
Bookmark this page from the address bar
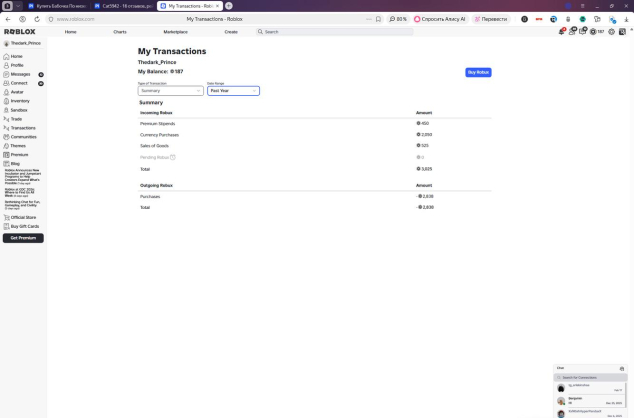pyautogui.click(x=377, y=19)
